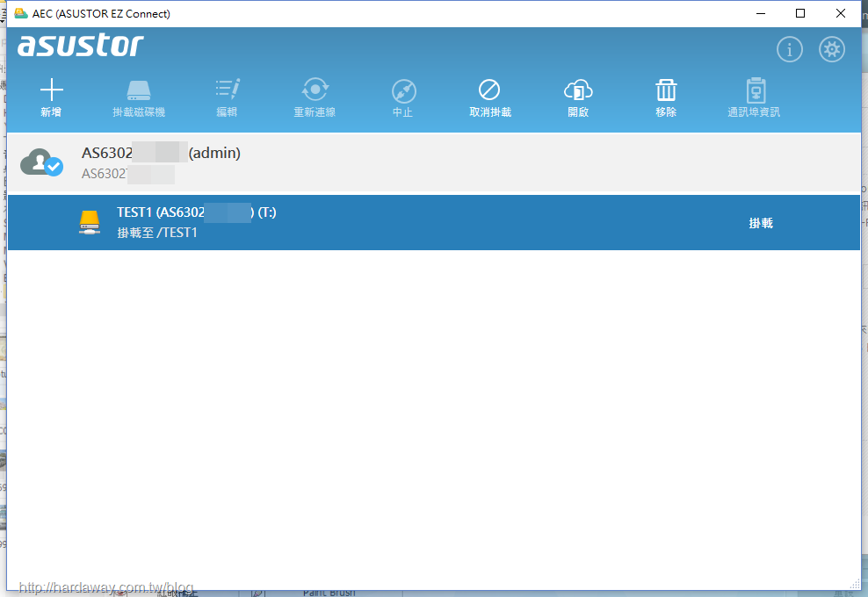Click the yellow TEST1 network drive icon
The image size is (868, 597).
(x=89, y=222)
